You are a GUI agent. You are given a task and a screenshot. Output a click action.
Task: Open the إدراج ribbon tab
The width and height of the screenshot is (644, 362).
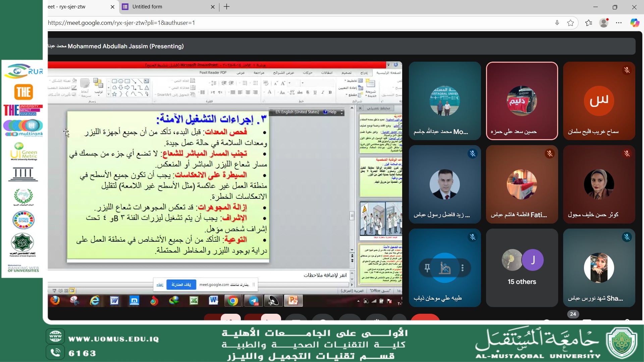(364, 73)
